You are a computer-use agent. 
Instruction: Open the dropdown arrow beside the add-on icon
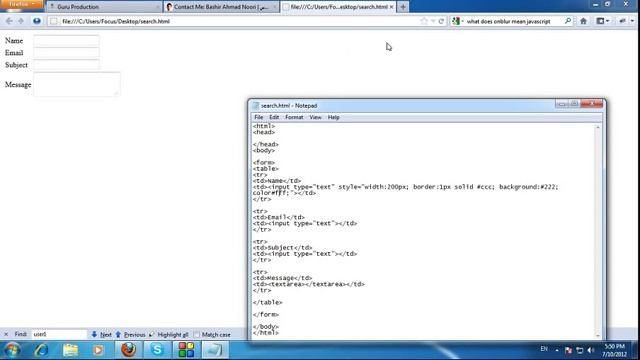click(632, 21)
